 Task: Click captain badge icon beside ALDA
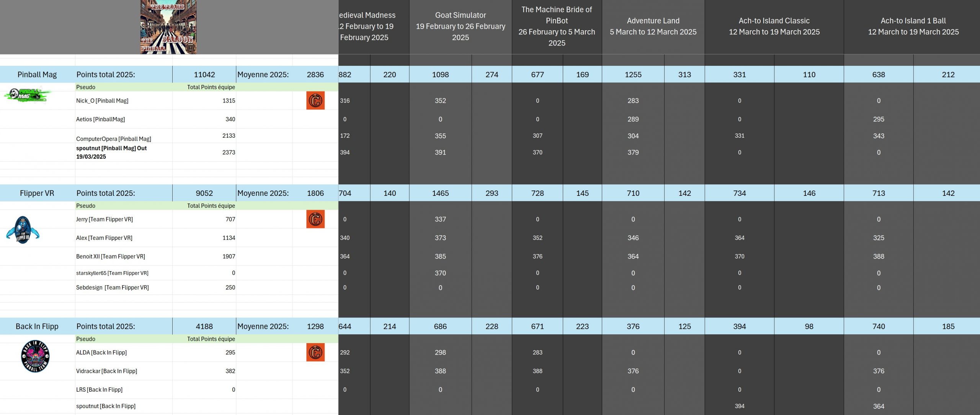click(315, 352)
